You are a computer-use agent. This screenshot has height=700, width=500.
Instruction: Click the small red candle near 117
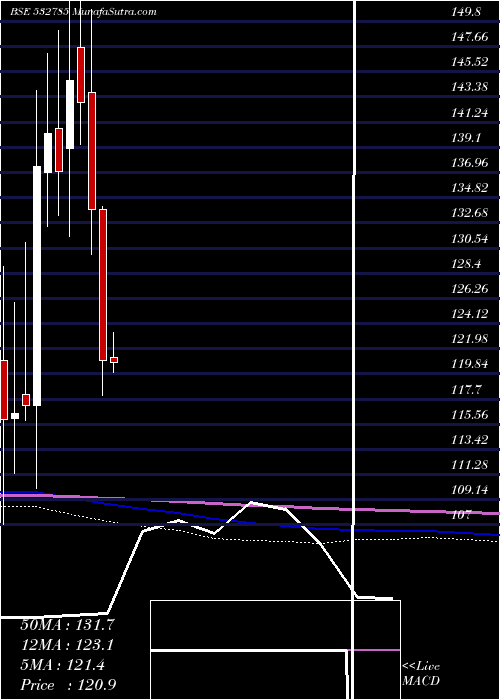26,400
